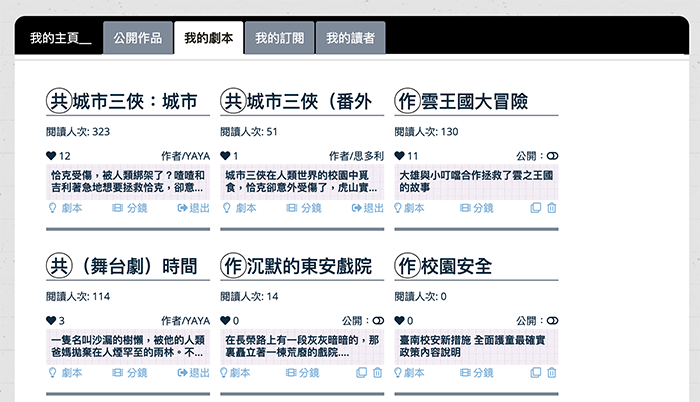Click the heart icon on 城市三俠：城市
This screenshot has width=700, height=402.
(x=52, y=157)
